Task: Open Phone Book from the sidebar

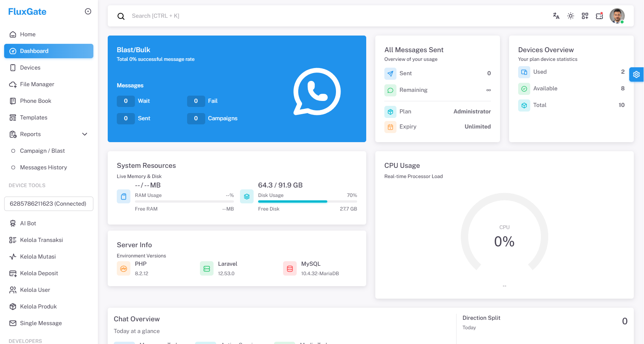Action: (49, 101)
